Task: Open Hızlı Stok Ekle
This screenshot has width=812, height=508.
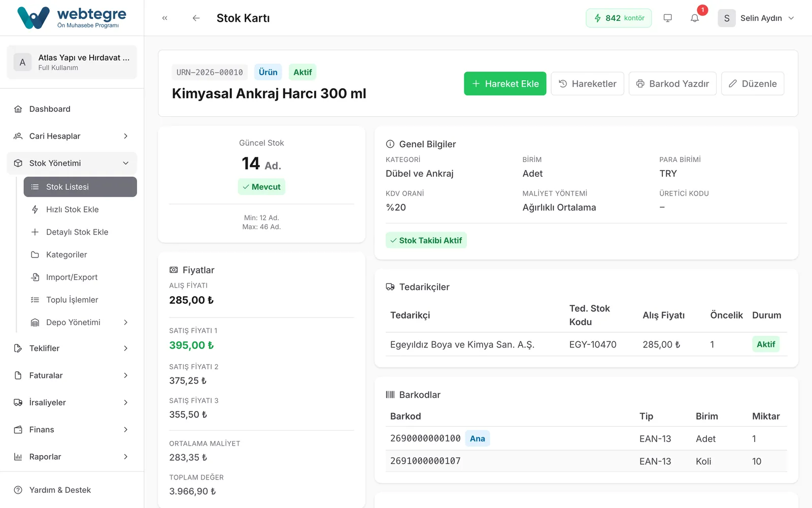Action: pyautogui.click(x=80, y=209)
